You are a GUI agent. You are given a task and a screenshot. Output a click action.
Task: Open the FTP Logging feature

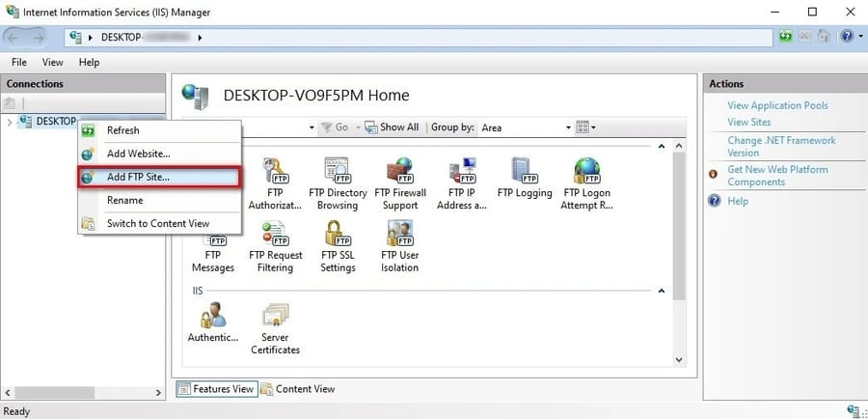tap(525, 178)
